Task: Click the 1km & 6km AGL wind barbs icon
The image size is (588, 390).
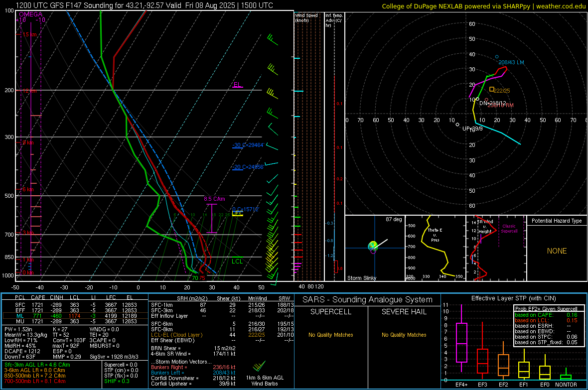Action: pos(259,367)
